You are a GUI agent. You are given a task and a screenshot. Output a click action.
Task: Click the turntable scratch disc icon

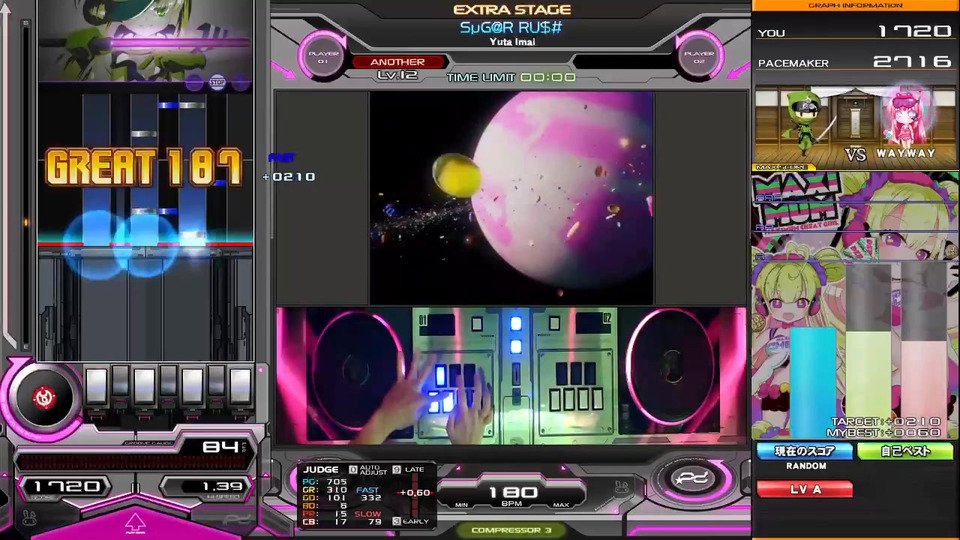pos(44,398)
